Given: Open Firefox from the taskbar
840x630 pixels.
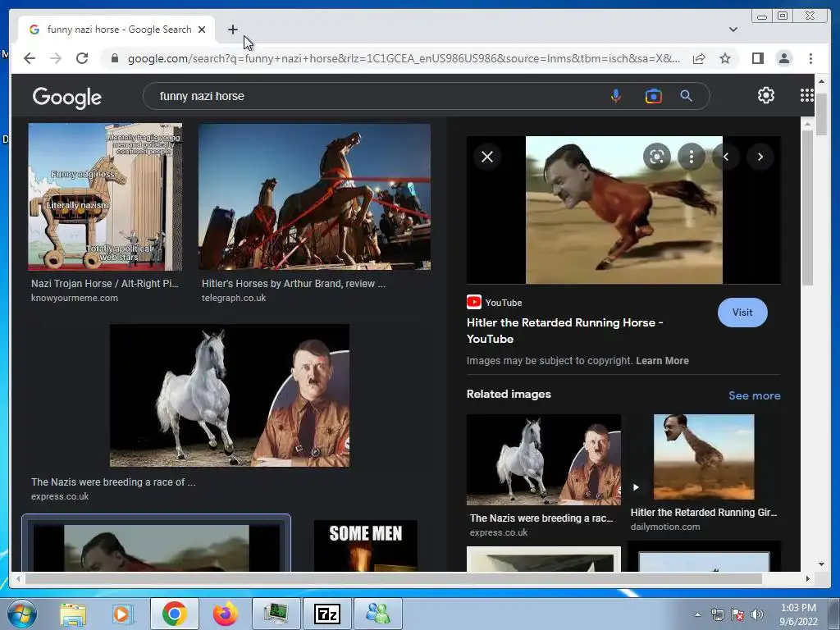Looking at the screenshot, I should tap(225, 614).
